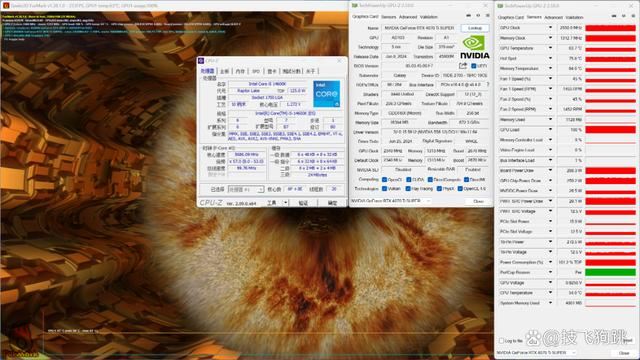Click the CPU-Z title bar app icon
This screenshot has width=640, height=360.
(x=201, y=61)
